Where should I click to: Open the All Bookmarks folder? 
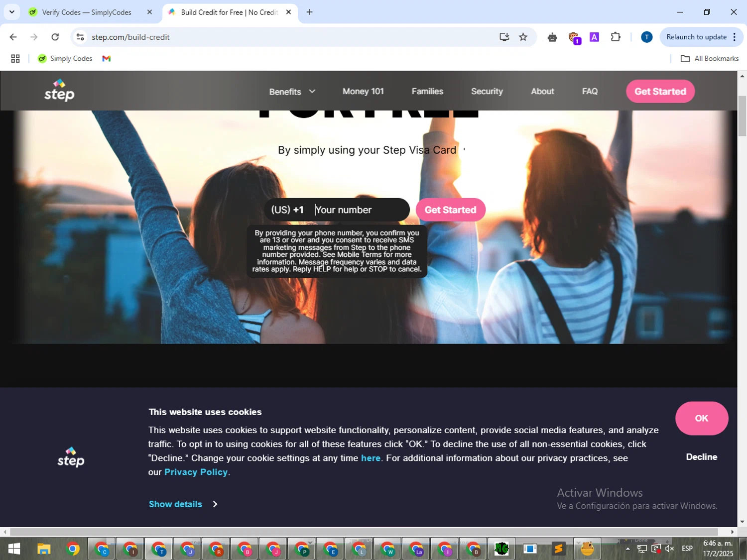click(x=709, y=58)
